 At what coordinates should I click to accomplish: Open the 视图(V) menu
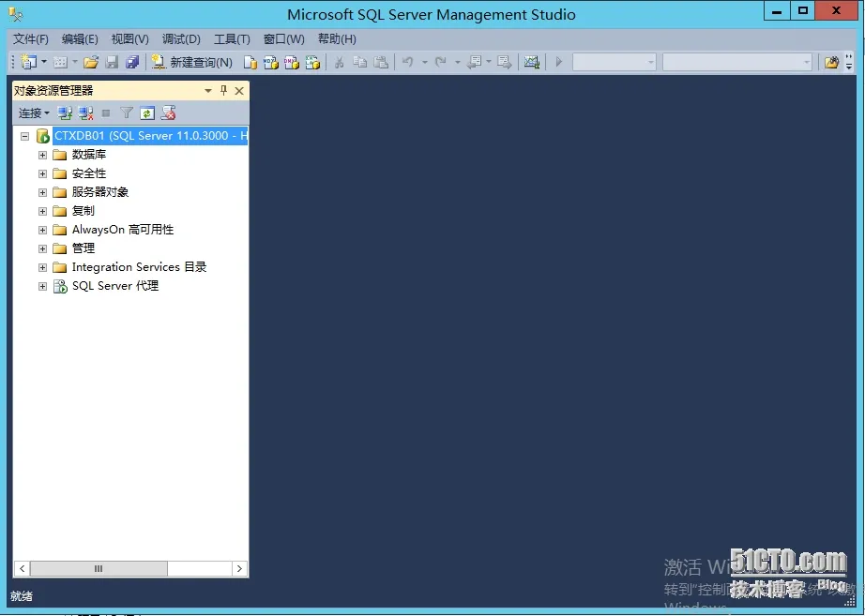(130, 39)
